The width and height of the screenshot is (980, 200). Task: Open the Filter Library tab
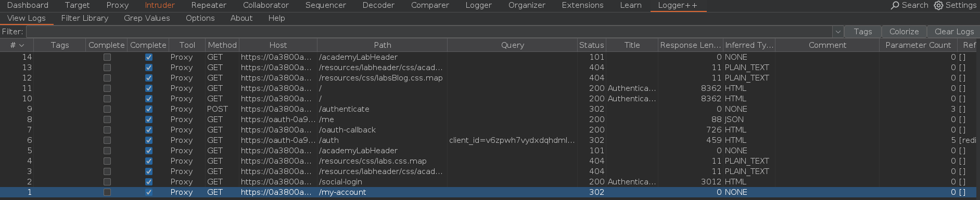(x=85, y=18)
